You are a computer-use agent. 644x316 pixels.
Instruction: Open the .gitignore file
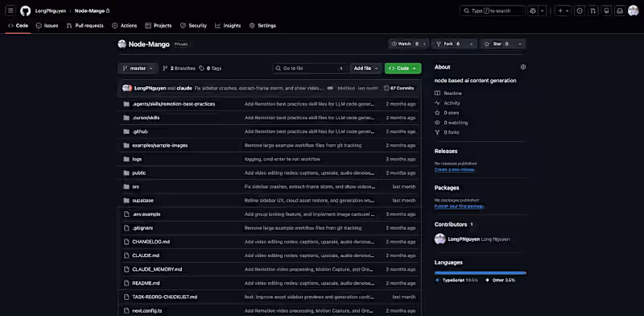coord(142,228)
